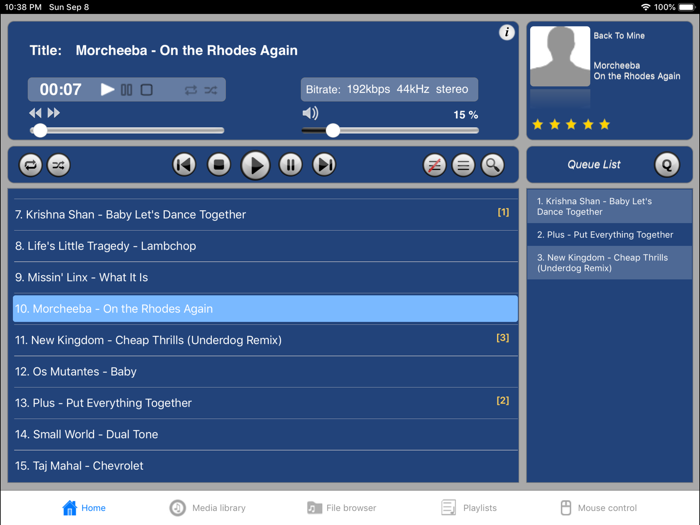Click the rewind arrows under timer

pos(35,113)
